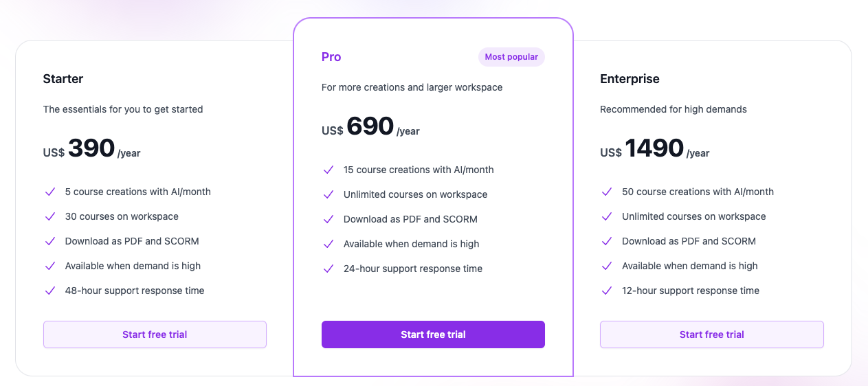Viewport: 868px width, 386px height.
Task: Select Enterprise plan's Start free trial button
Action: [711, 334]
